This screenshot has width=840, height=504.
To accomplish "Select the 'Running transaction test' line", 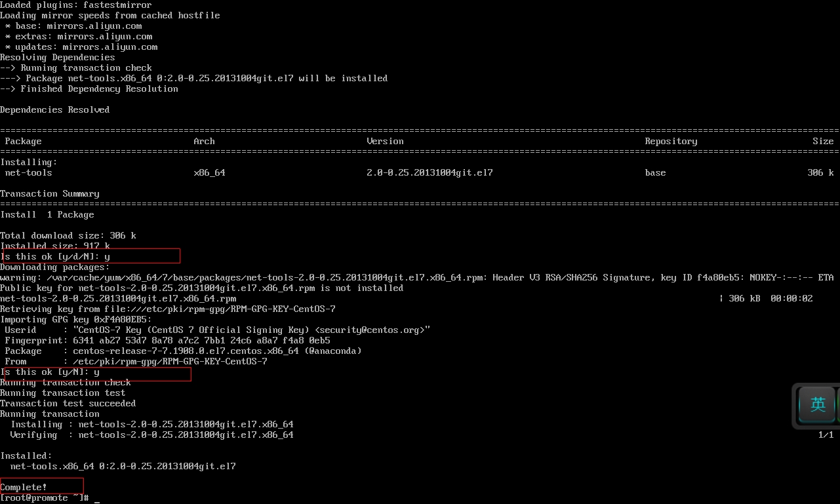I will pos(63,393).
